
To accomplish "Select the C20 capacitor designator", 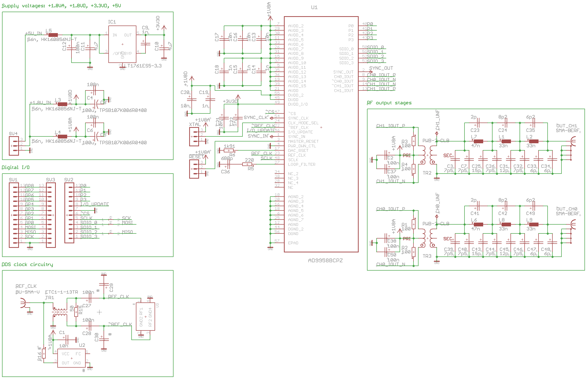I will [x=185, y=92].
